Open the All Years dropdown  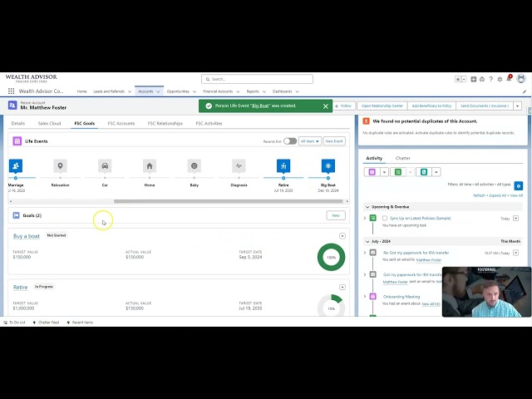[310, 141]
